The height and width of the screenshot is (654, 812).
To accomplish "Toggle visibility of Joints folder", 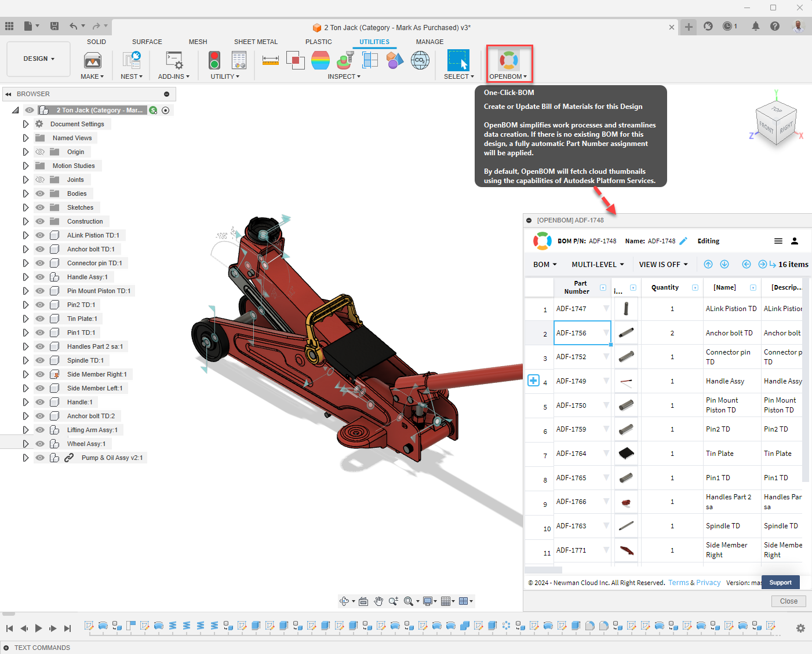I will click(x=40, y=180).
